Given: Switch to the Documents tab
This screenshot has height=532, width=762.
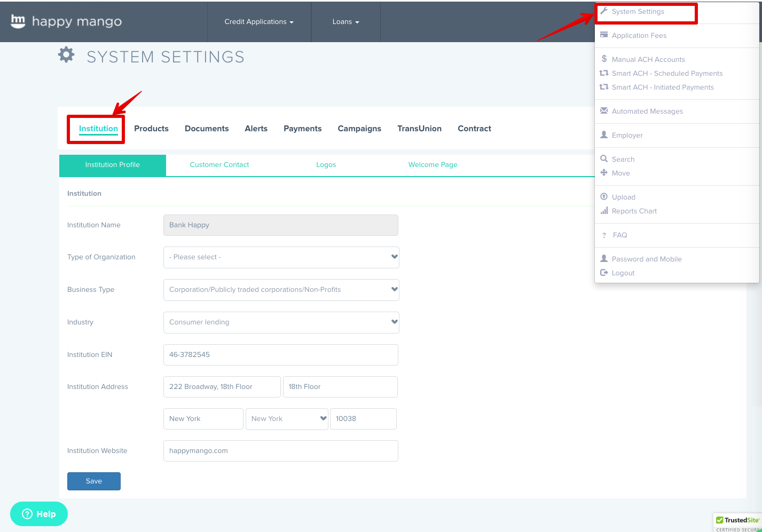Looking at the screenshot, I should tap(207, 129).
